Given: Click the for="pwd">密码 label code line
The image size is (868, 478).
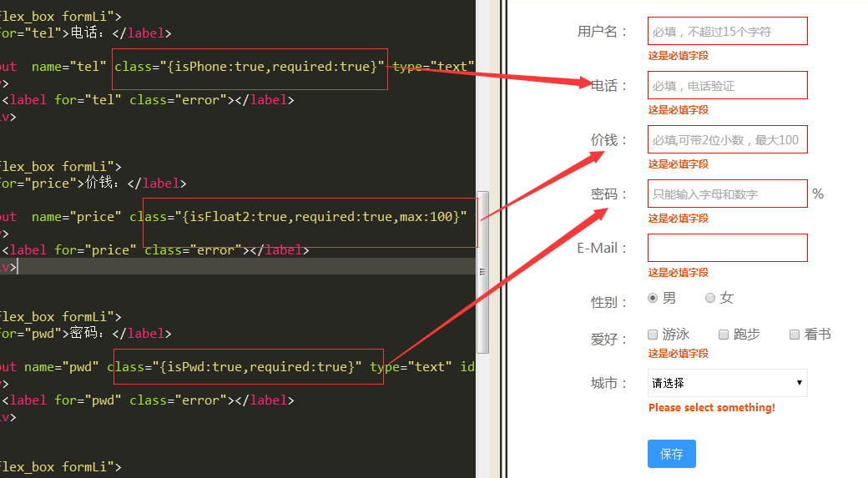Looking at the screenshot, I should (86, 333).
